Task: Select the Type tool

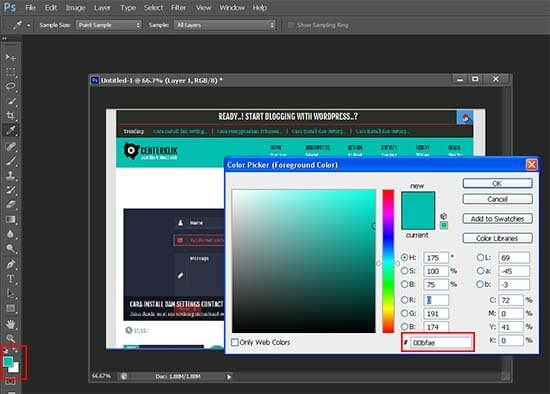Action: [11, 279]
